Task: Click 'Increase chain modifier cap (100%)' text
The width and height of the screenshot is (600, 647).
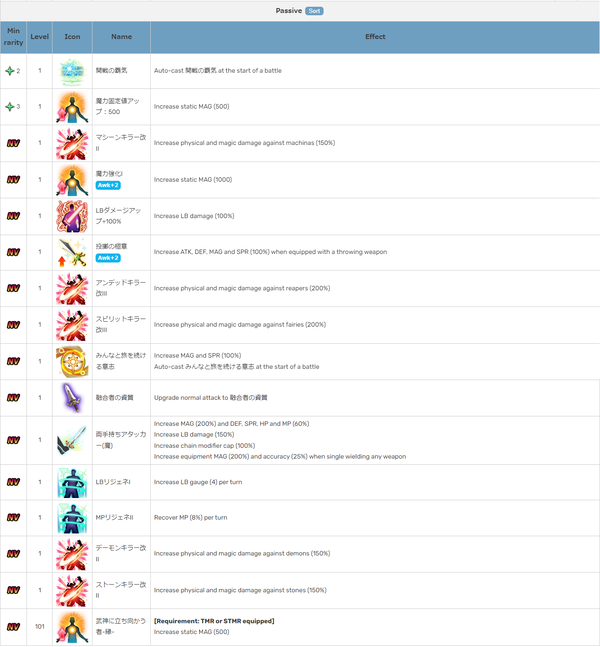Action: [204, 446]
